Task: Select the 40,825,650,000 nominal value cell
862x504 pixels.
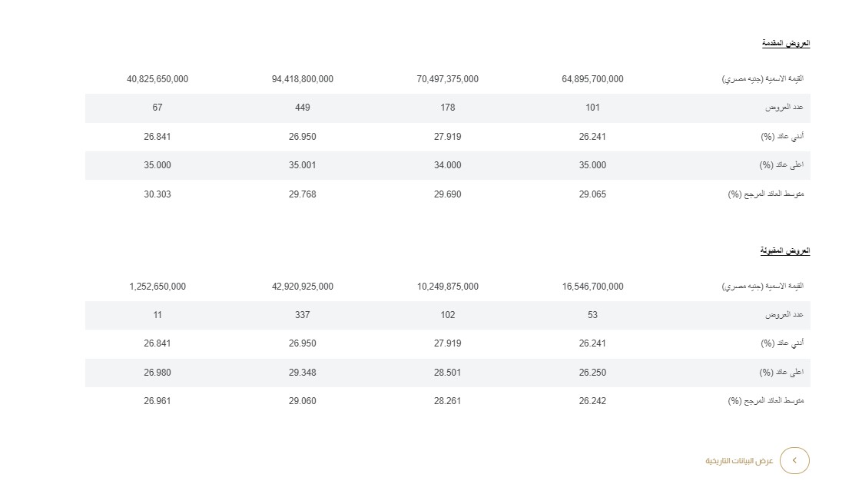Action: pyautogui.click(x=157, y=79)
